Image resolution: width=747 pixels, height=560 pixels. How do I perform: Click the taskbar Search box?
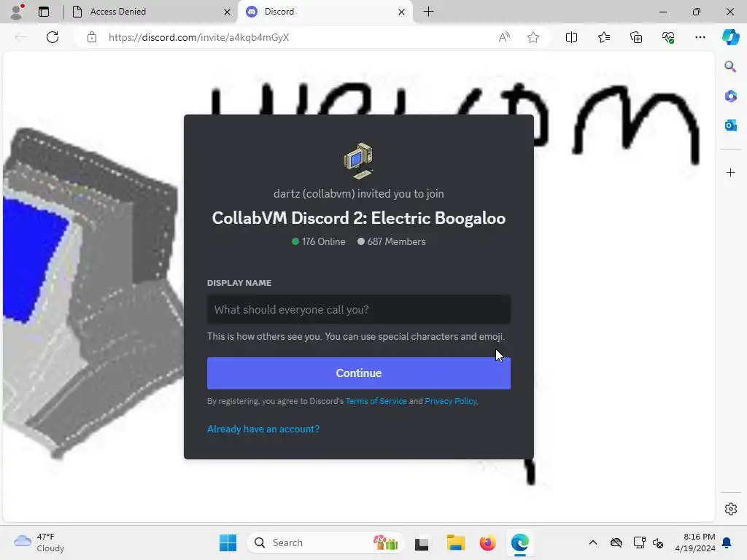point(325,542)
